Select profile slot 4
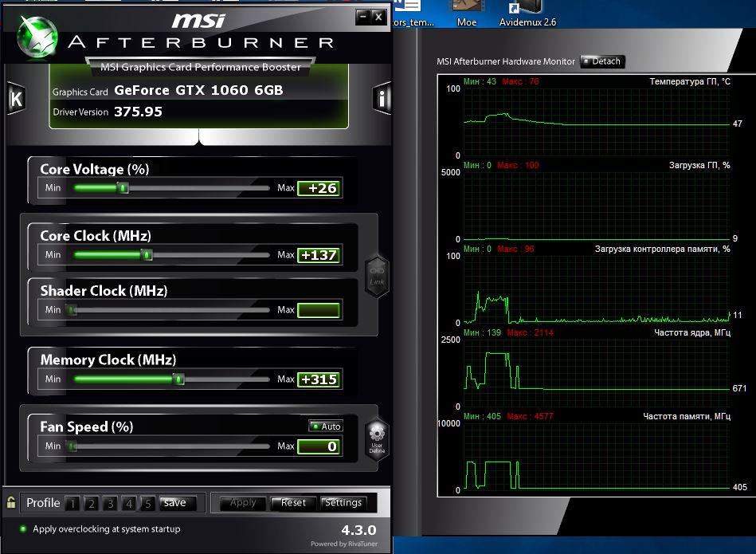The height and width of the screenshot is (554, 756). pos(129,503)
